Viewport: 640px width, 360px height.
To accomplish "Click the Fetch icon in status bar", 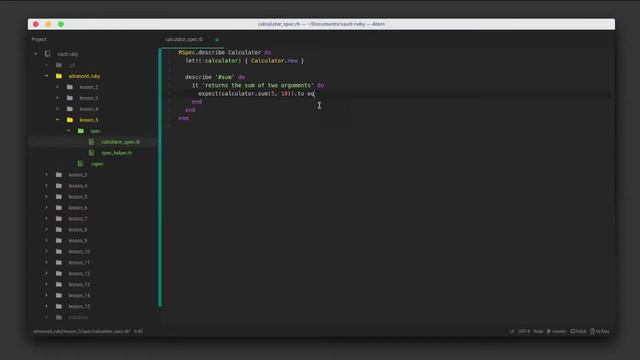I will 572,331.
